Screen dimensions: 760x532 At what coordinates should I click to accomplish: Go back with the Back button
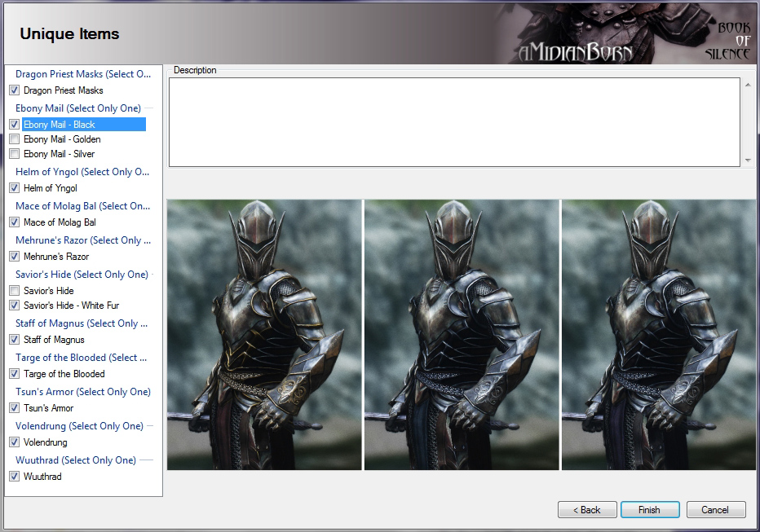(x=587, y=510)
